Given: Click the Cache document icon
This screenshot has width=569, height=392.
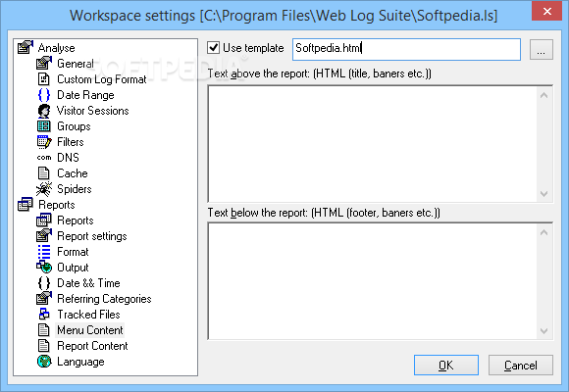Looking at the screenshot, I should pyautogui.click(x=44, y=173).
